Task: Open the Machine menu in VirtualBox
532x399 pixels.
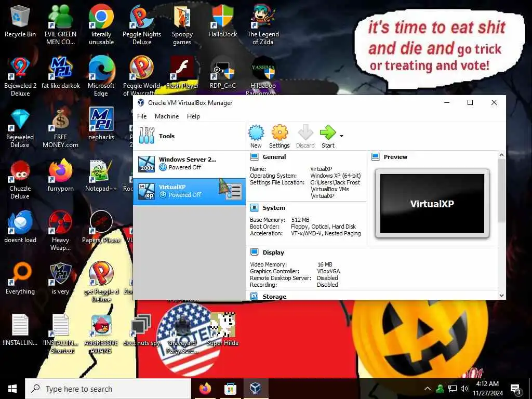Action: pos(167,116)
